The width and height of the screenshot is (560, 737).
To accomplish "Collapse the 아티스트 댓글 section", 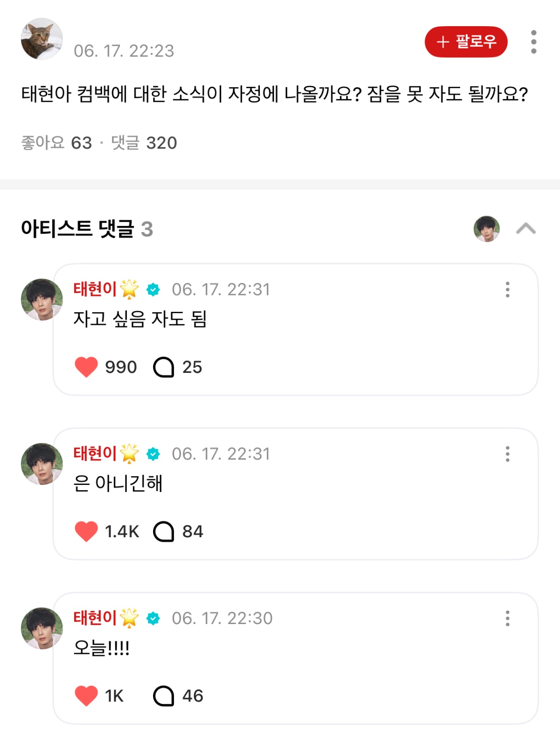I will [526, 229].
